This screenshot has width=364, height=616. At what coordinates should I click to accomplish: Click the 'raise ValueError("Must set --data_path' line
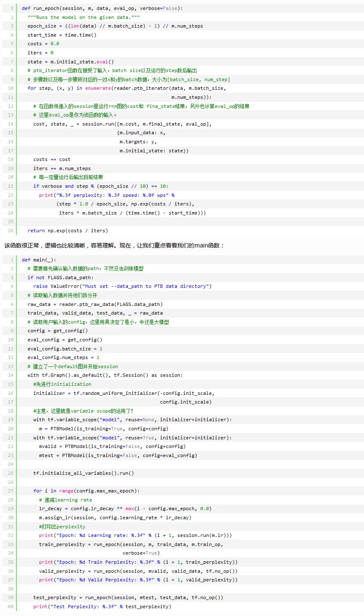(123, 286)
